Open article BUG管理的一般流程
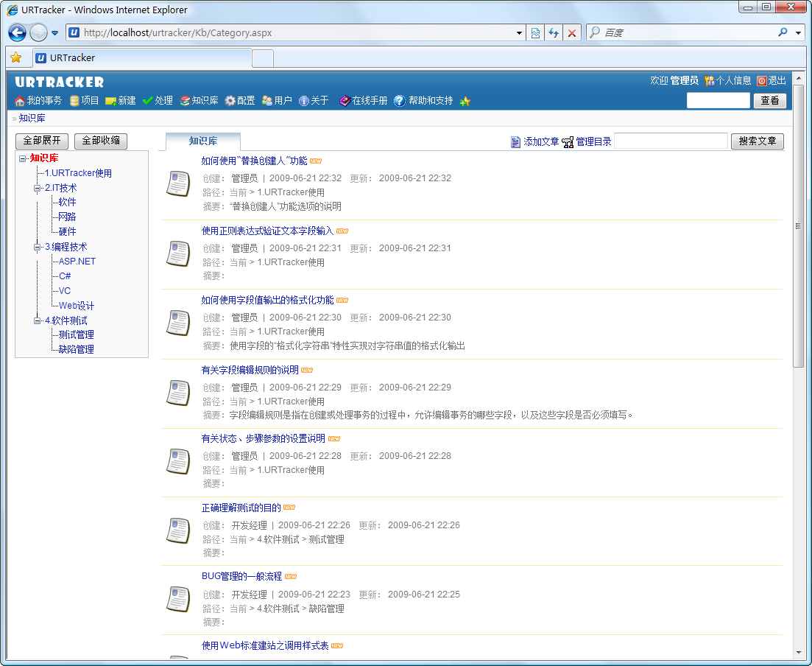The height and width of the screenshot is (666, 812). click(x=242, y=576)
